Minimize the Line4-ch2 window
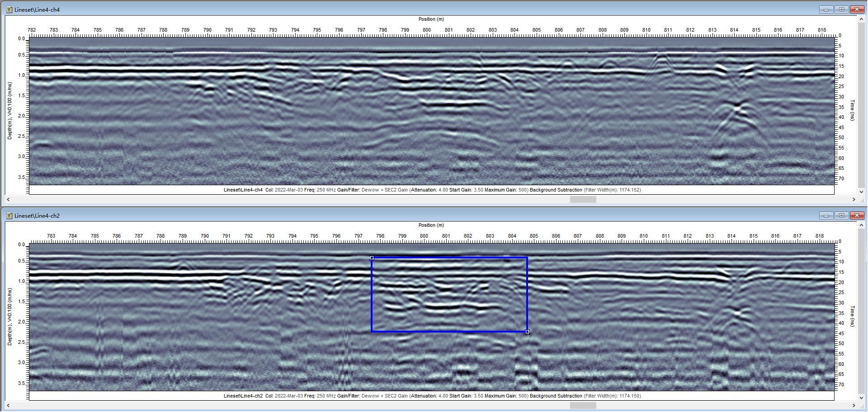This screenshot has width=868, height=412. [826, 215]
